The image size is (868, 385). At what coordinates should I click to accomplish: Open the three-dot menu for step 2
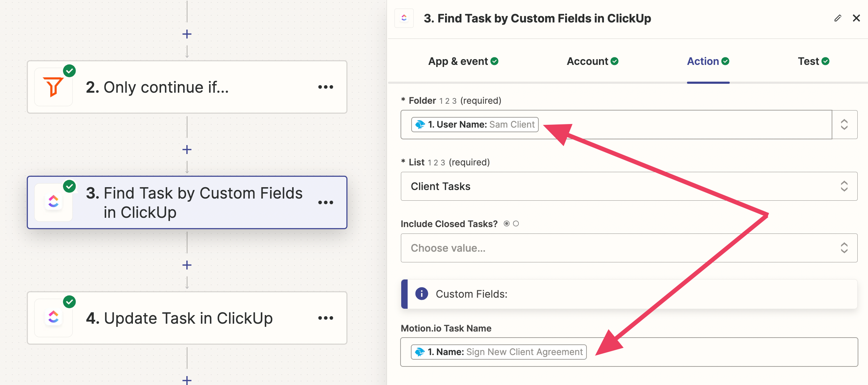click(325, 87)
